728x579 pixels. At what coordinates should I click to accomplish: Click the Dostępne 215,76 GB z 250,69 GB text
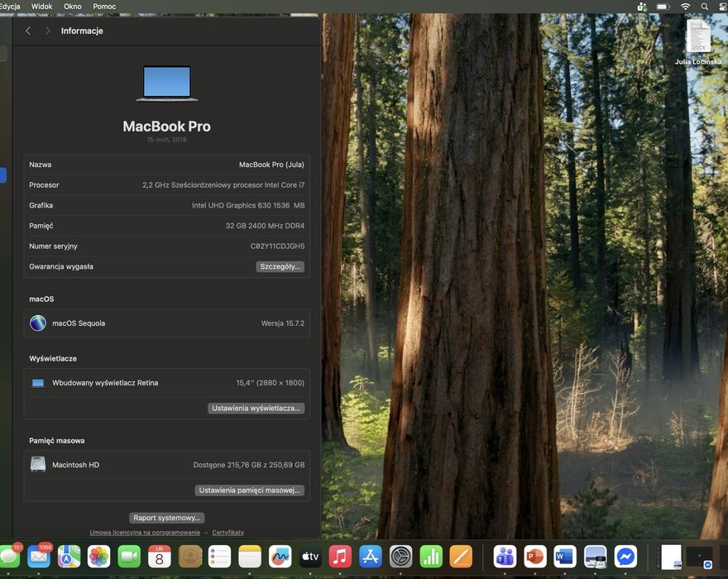(x=249, y=465)
